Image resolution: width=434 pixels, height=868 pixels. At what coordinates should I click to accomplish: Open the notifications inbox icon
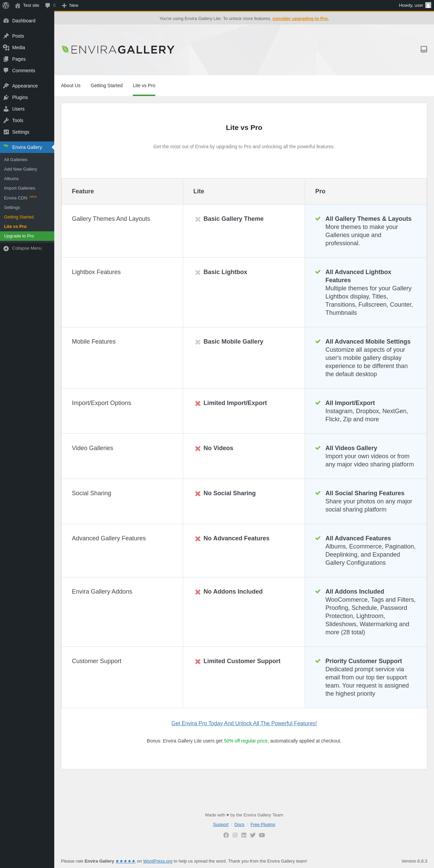(x=424, y=50)
